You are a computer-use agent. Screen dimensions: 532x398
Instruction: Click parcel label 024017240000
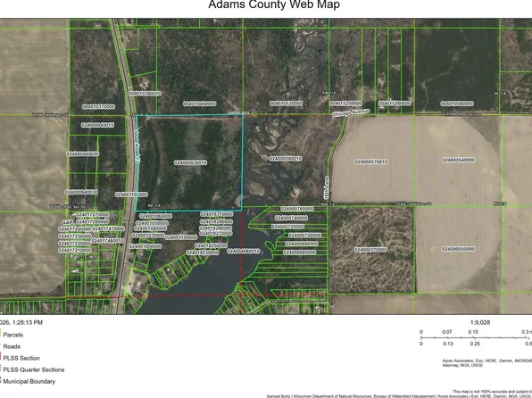[75, 229]
